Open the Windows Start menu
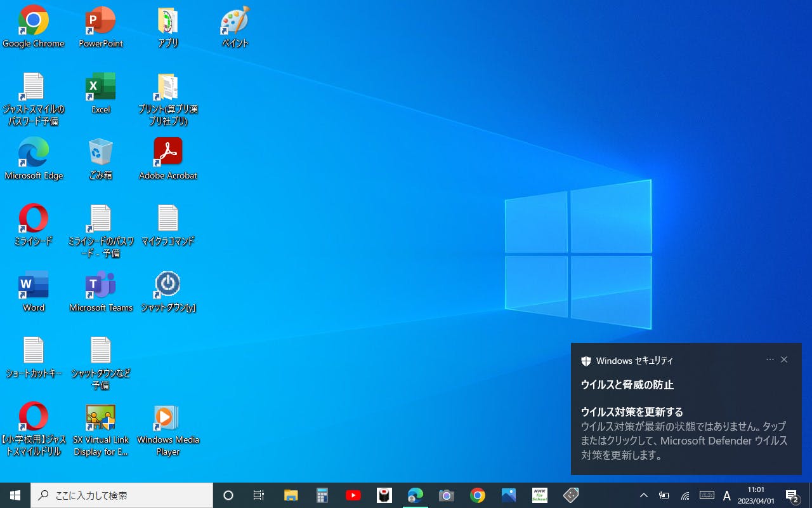Image resolution: width=812 pixels, height=508 pixels. pyautogui.click(x=15, y=495)
